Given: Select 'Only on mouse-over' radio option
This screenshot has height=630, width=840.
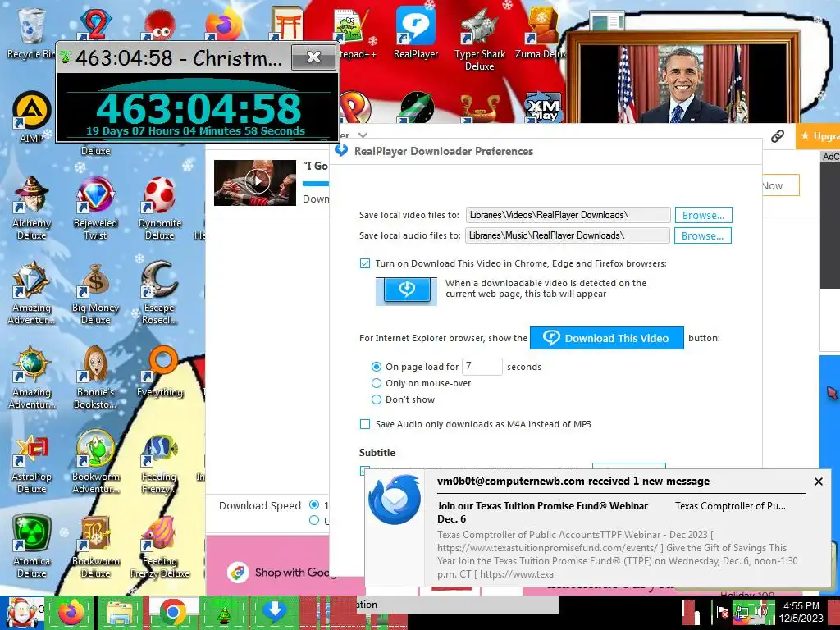Looking at the screenshot, I should pyautogui.click(x=376, y=383).
